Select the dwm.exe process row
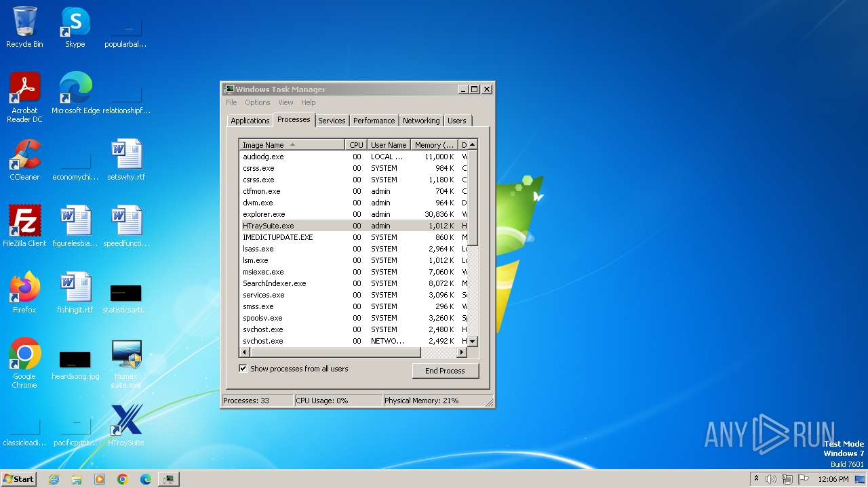 click(x=353, y=203)
